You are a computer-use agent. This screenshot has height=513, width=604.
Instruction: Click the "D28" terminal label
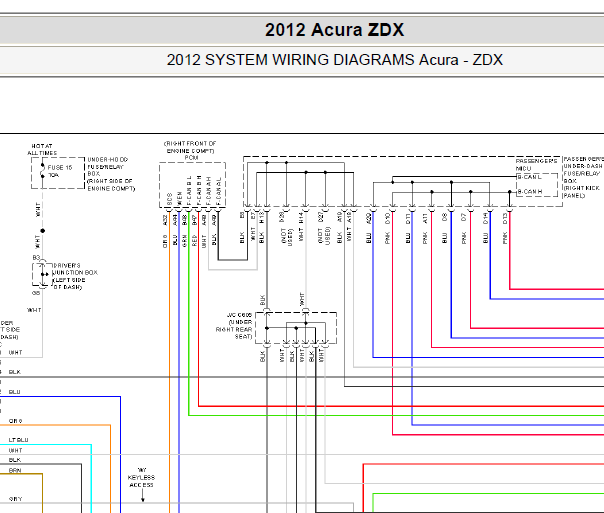[282, 217]
